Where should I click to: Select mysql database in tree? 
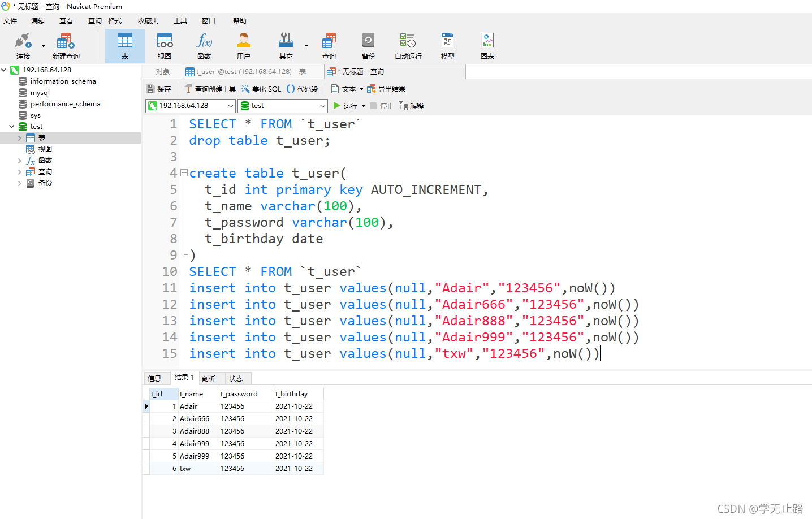pos(40,93)
